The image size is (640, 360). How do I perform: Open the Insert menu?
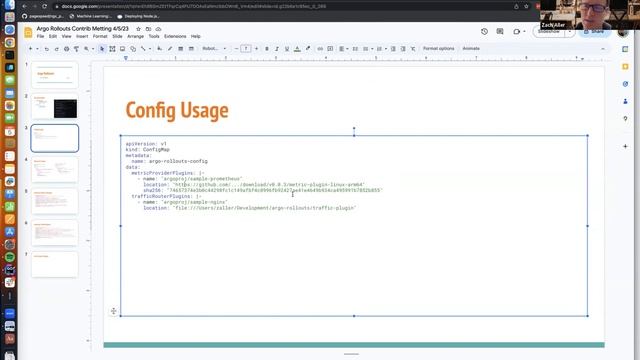click(x=82, y=36)
